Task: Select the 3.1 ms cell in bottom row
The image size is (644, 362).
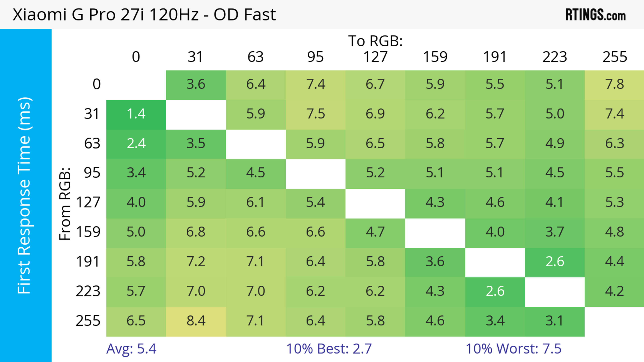Action: (x=554, y=321)
